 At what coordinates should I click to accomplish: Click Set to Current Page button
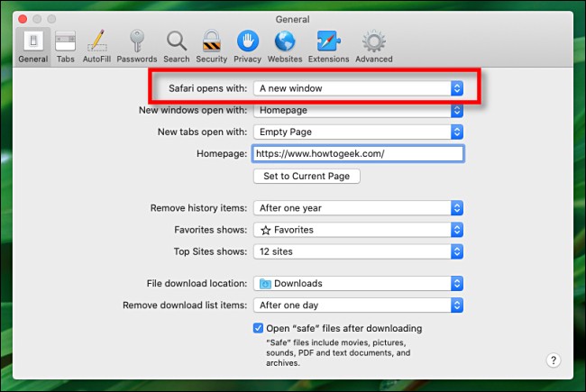307,176
